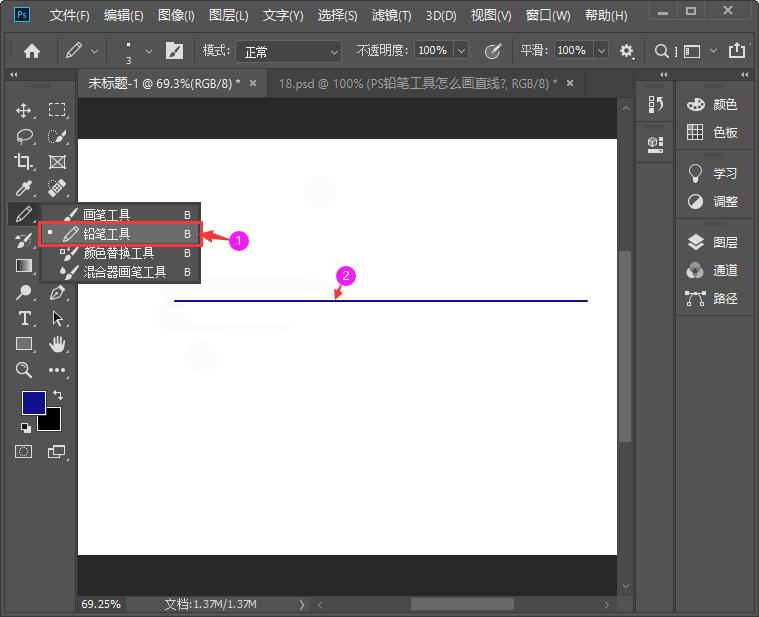This screenshot has width=759, height=617.
Task: Select the Gradient tool
Action: 24,266
